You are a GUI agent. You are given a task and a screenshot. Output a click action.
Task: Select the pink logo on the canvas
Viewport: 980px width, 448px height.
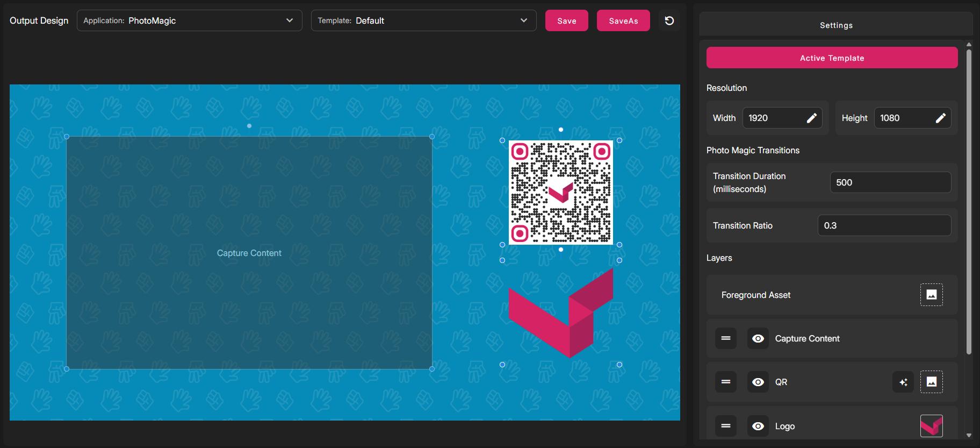pos(561,313)
